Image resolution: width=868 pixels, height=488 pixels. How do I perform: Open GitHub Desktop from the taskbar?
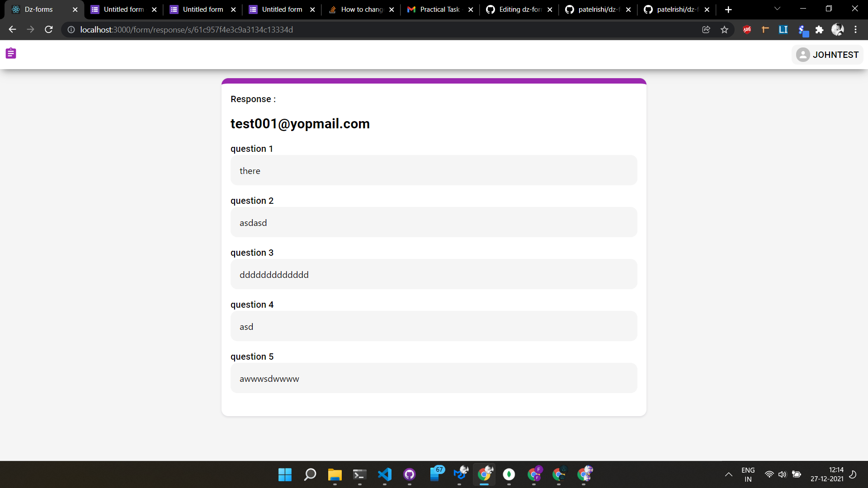pos(410,474)
